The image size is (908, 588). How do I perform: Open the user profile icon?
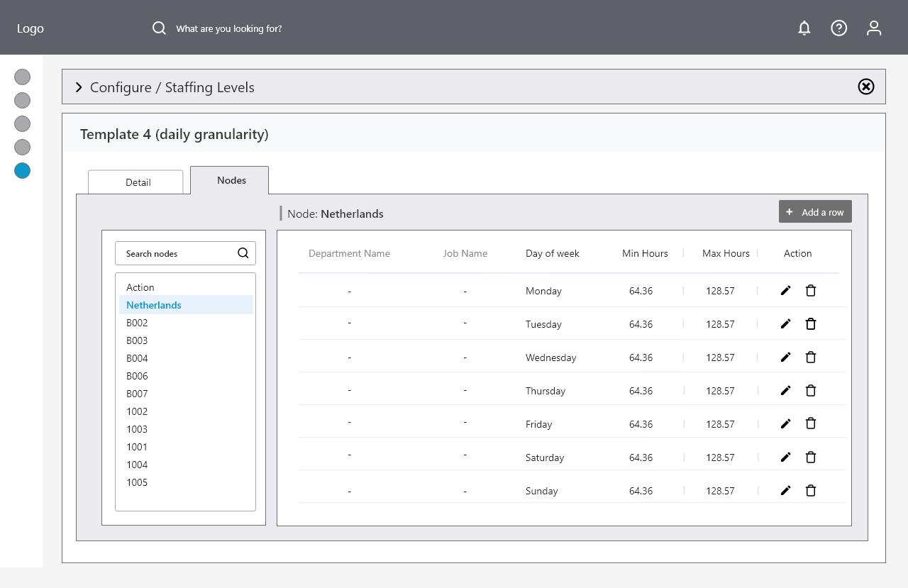(874, 28)
